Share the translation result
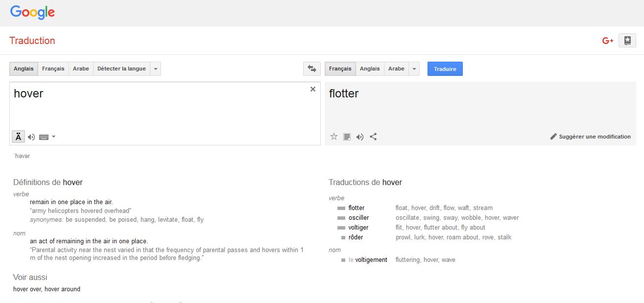644x303 pixels. point(373,137)
